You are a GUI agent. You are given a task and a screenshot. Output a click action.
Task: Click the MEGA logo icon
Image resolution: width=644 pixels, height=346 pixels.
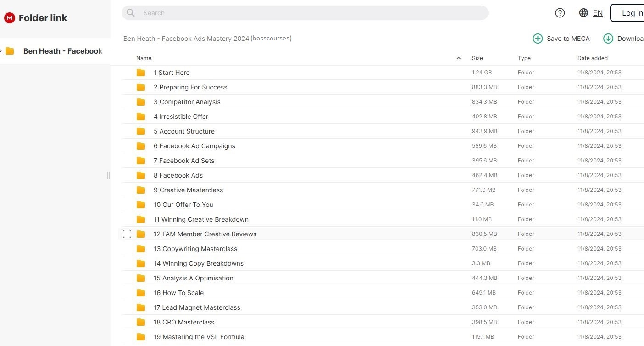click(x=9, y=18)
